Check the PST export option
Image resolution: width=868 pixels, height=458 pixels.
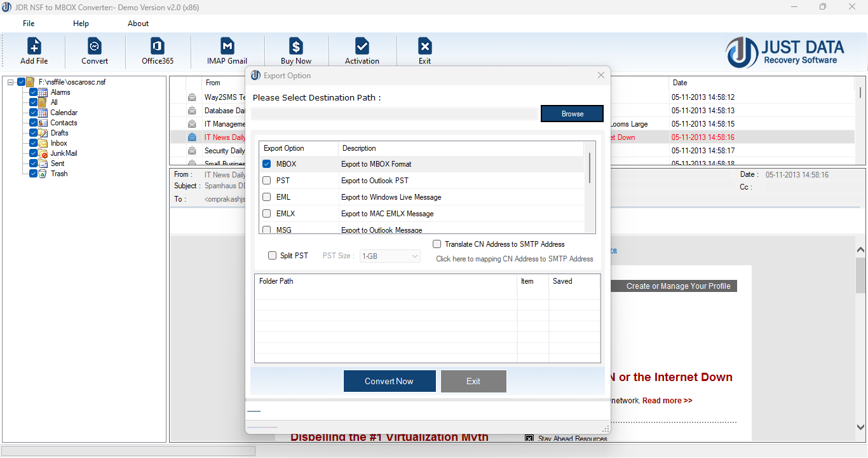pos(267,181)
